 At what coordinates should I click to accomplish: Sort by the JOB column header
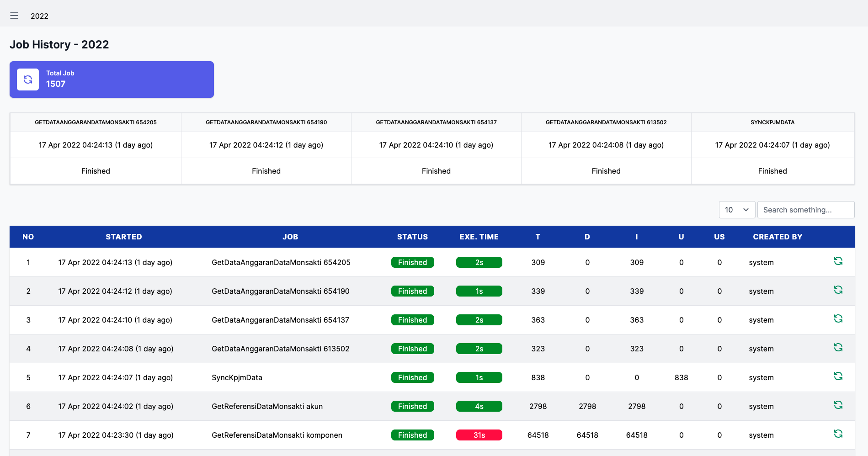click(x=290, y=237)
